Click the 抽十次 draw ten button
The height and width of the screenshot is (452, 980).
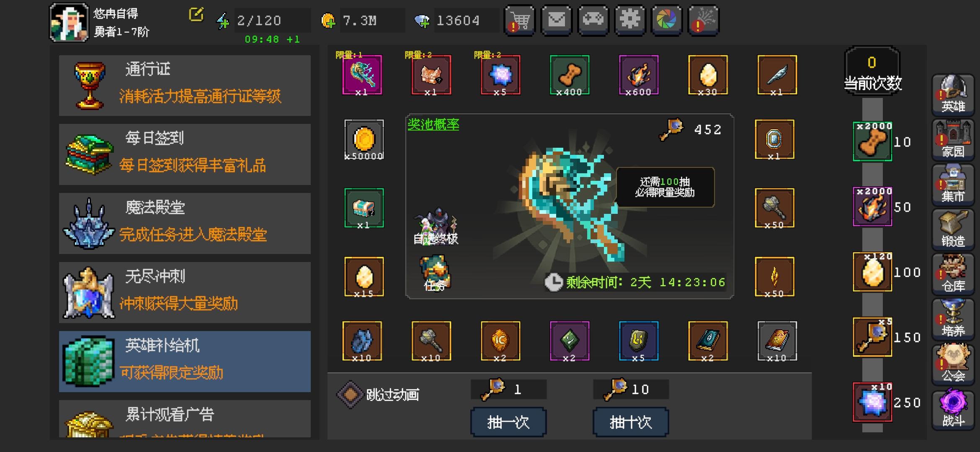(x=631, y=422)
